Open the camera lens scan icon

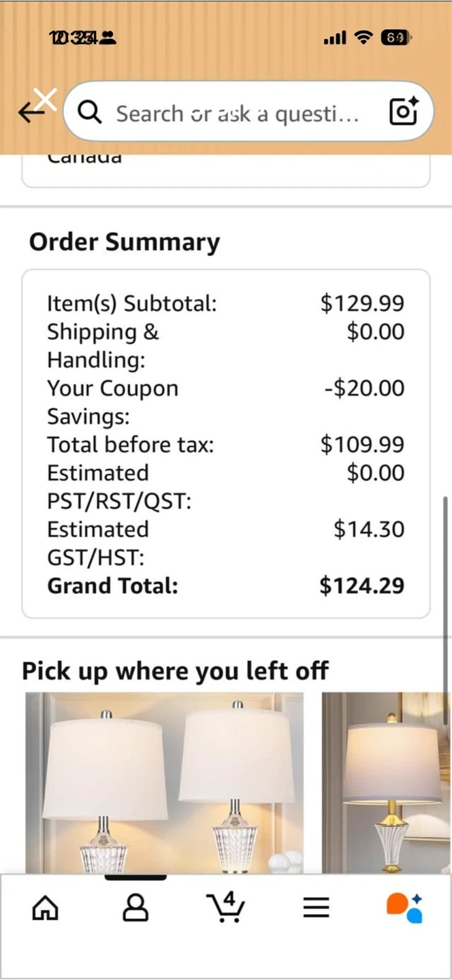click(x=403, y=112)
